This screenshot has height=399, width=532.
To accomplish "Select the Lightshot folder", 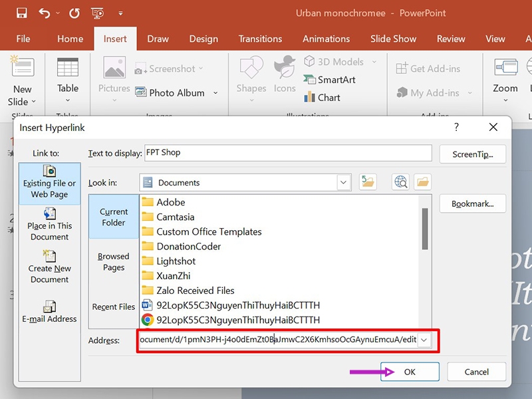I will [169, 261].
